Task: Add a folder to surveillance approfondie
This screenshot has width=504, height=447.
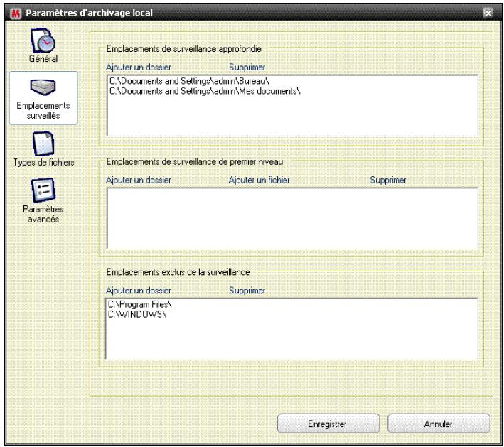Action: (x=138, y=68)
